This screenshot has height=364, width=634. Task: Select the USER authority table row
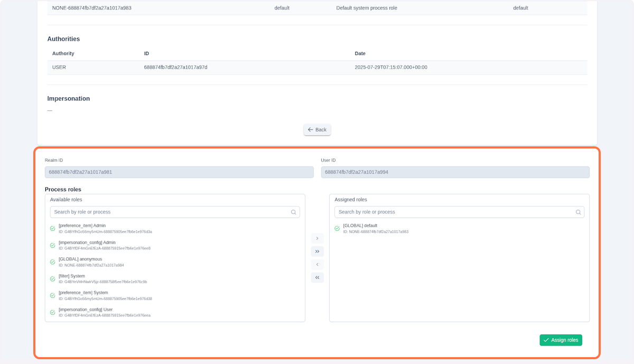coord(317,67)
